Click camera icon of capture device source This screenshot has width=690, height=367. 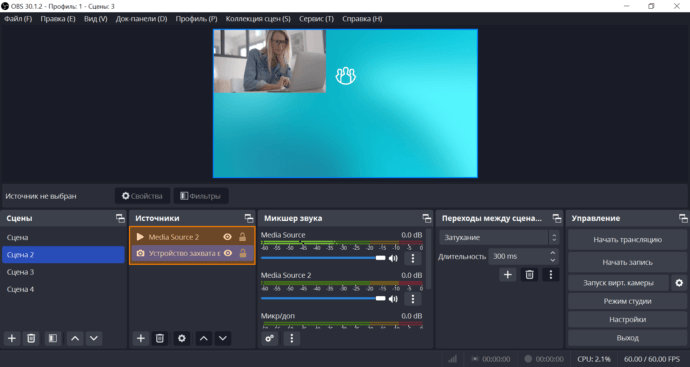140,253
